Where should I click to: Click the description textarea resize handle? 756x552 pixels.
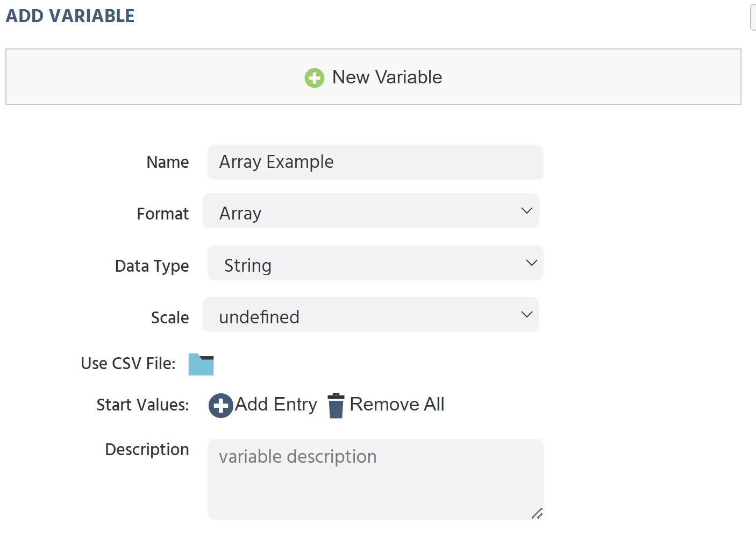coord(537,513)
